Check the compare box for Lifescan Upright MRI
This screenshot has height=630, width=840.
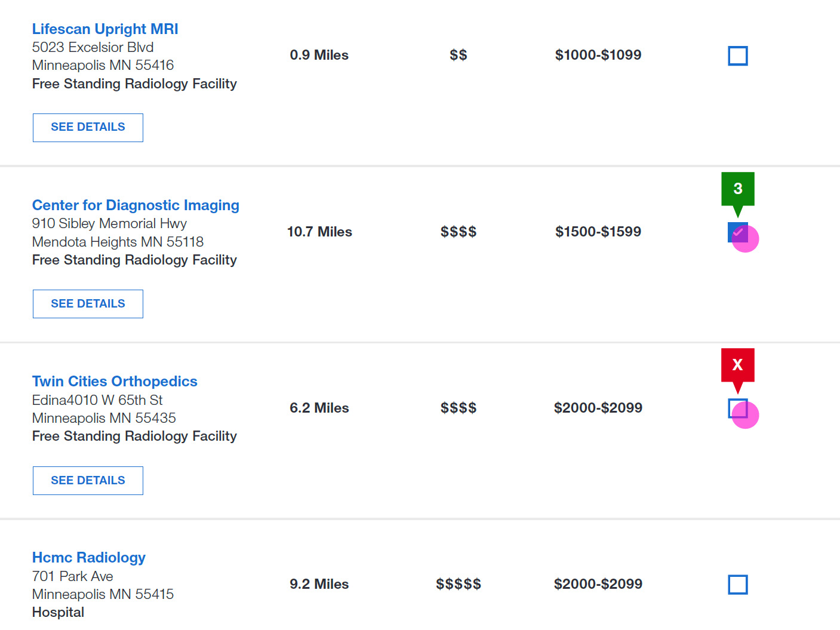coord(738,56)
